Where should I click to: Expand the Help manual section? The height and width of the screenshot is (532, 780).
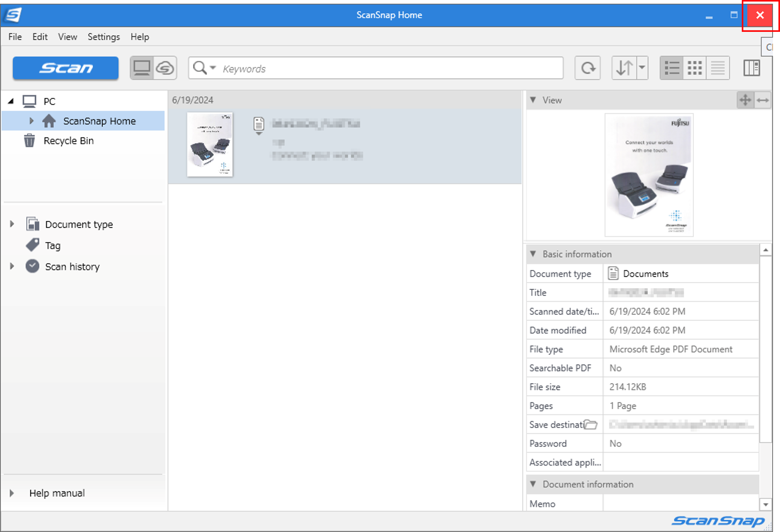(x=12, y=493)
